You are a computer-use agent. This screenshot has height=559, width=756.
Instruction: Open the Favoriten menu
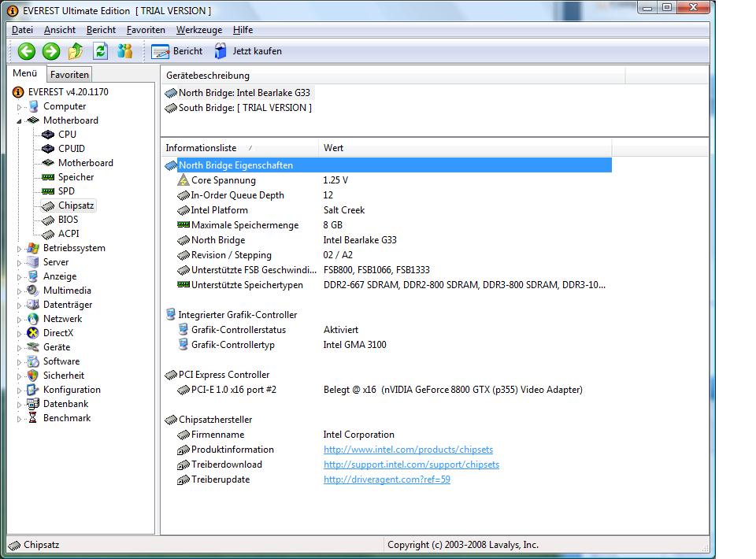pyautogui.click(x=146, y=30)
